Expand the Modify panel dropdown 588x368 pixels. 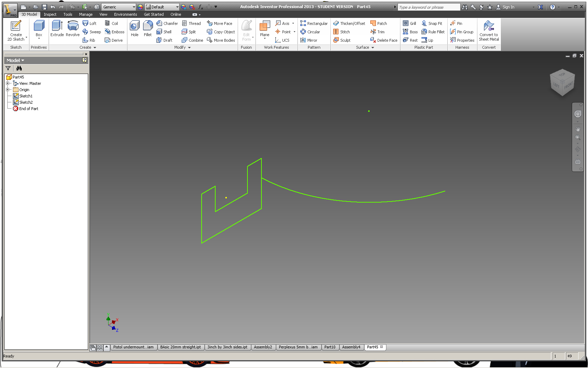(x=182, y=47)
